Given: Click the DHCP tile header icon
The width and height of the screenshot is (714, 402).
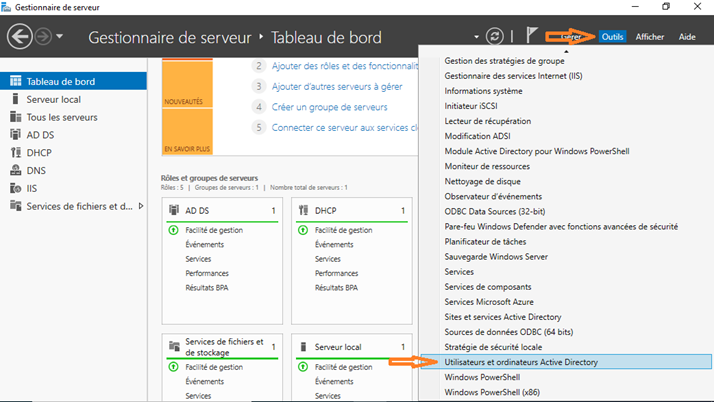Looking at the screenshot, I should click(x=303, y=210).
